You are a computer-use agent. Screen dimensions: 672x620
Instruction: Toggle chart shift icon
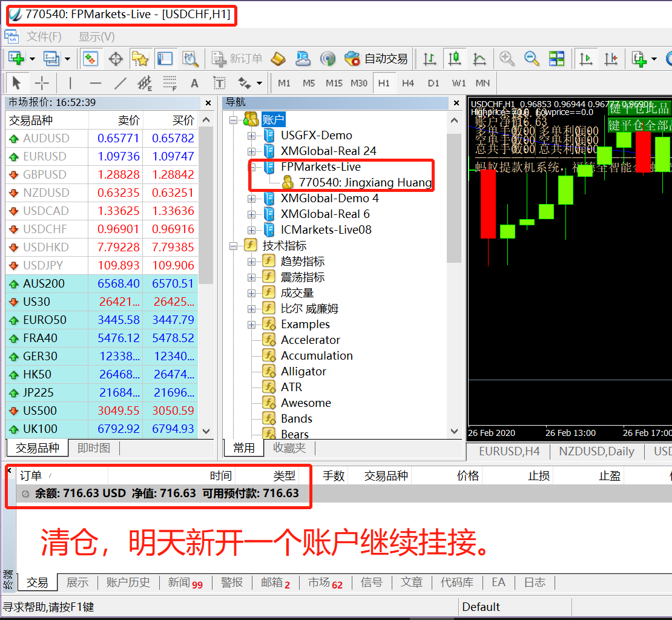coord(610,59)
